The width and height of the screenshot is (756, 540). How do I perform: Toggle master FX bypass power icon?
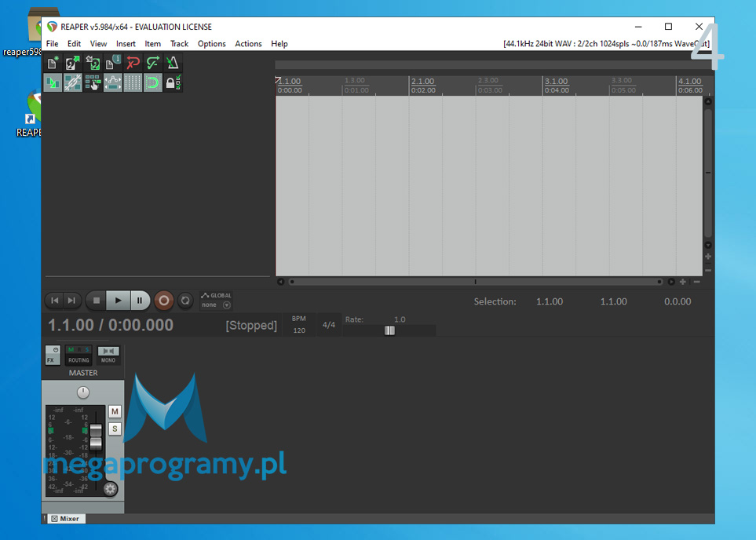pyautogui.click(x=56, y=349)
